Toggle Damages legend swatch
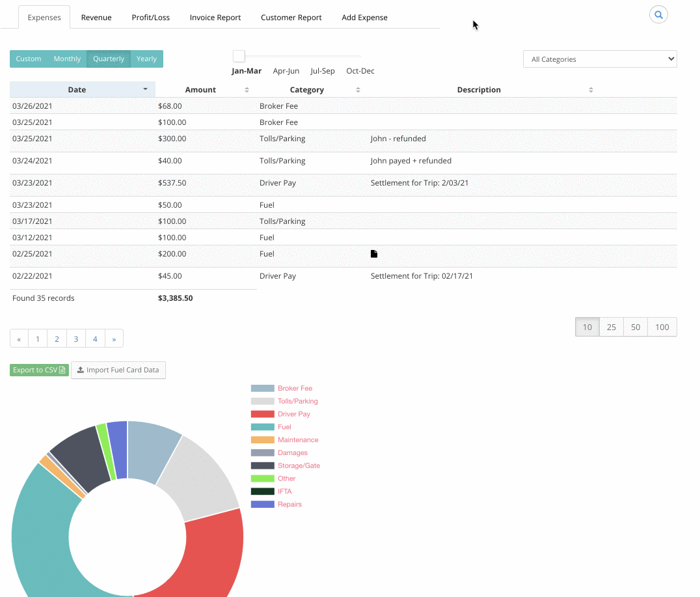The width and height of the screenshot is (700, 597). 263,452
